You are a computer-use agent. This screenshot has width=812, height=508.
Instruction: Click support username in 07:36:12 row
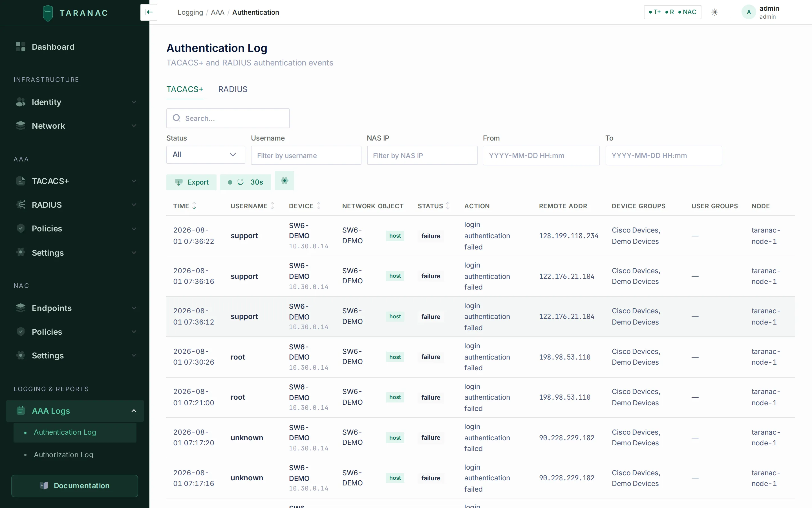point(244,316)
